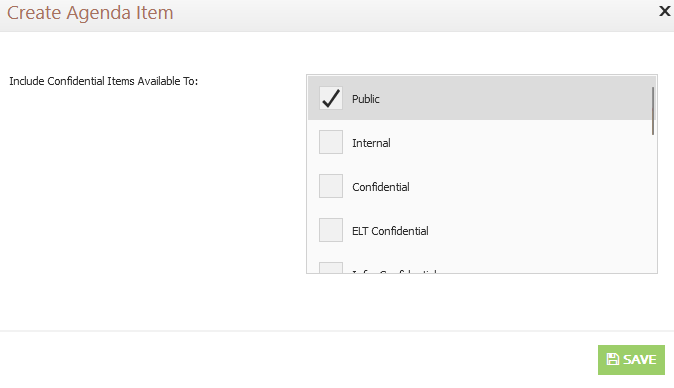
Task: Click the scrollbar track below the thumb
Action: (x=653, y=202)
